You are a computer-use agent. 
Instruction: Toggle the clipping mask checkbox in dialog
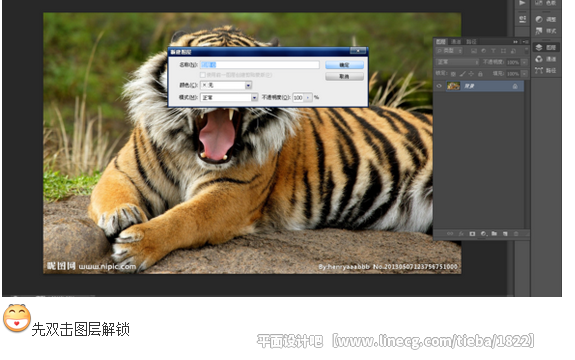coord(202,75)
